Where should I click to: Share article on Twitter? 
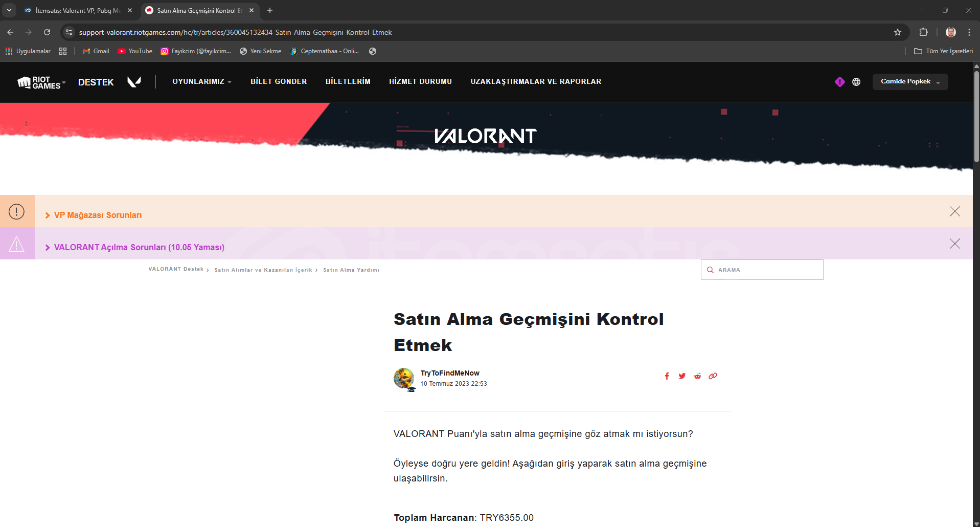[682, 376]
